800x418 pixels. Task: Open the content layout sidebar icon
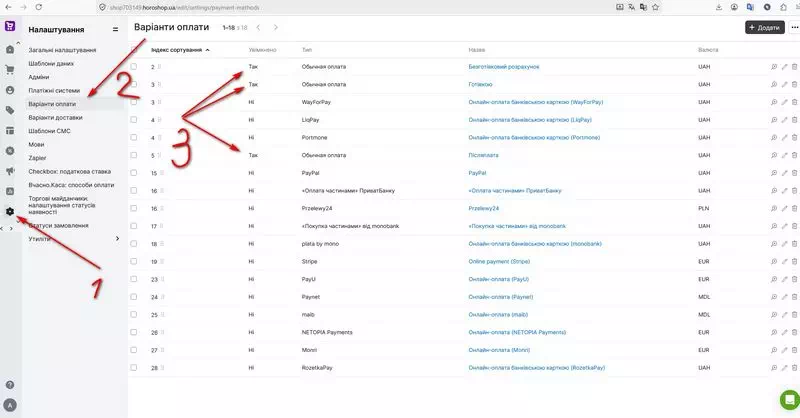10,131
